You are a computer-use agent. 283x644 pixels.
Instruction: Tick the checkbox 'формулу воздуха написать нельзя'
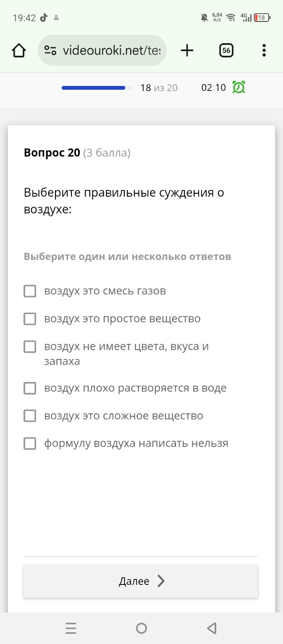[29, 443]
